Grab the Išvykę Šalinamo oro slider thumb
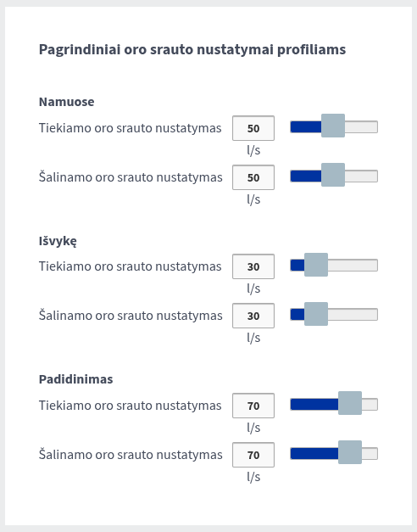417x532 pixels. click(316, 314)
